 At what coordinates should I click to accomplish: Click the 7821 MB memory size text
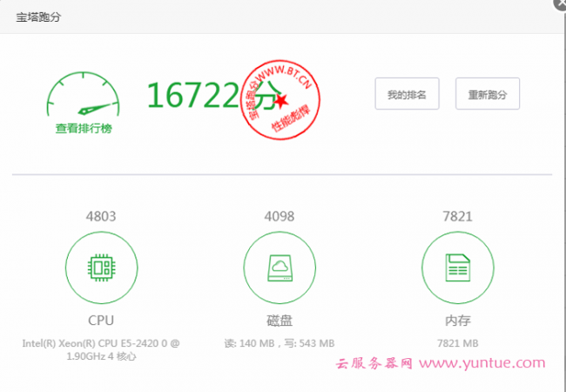point(456,343)
